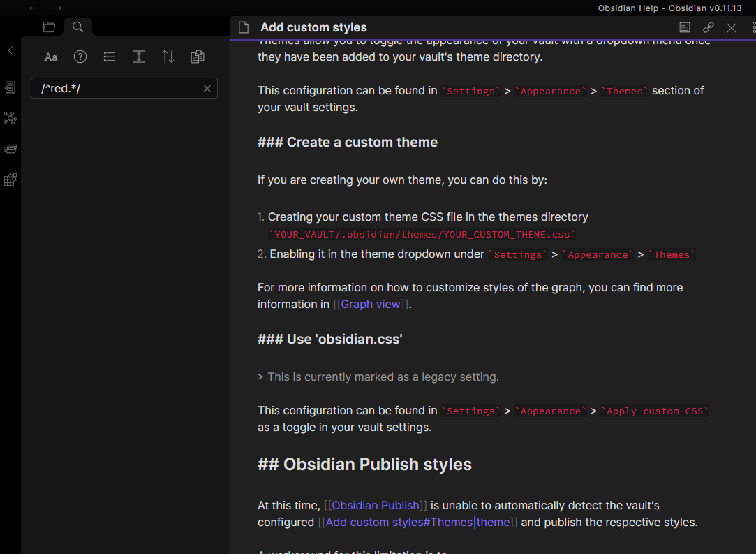Viewport: 756px width, 554px height.
Task: Change search results sort order
Action: click(168, 57)
